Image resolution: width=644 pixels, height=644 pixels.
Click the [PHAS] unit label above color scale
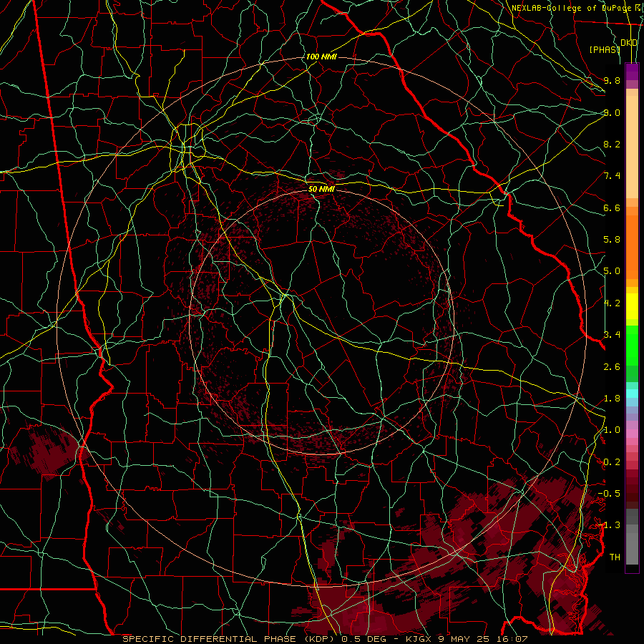(605, 49)
